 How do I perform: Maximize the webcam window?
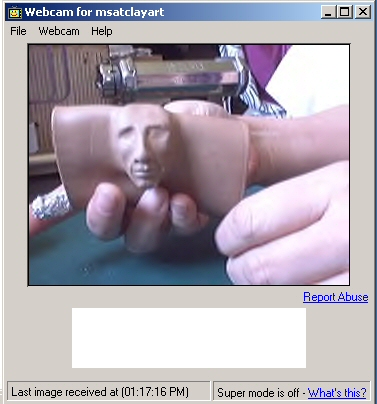tap(345, 12)
